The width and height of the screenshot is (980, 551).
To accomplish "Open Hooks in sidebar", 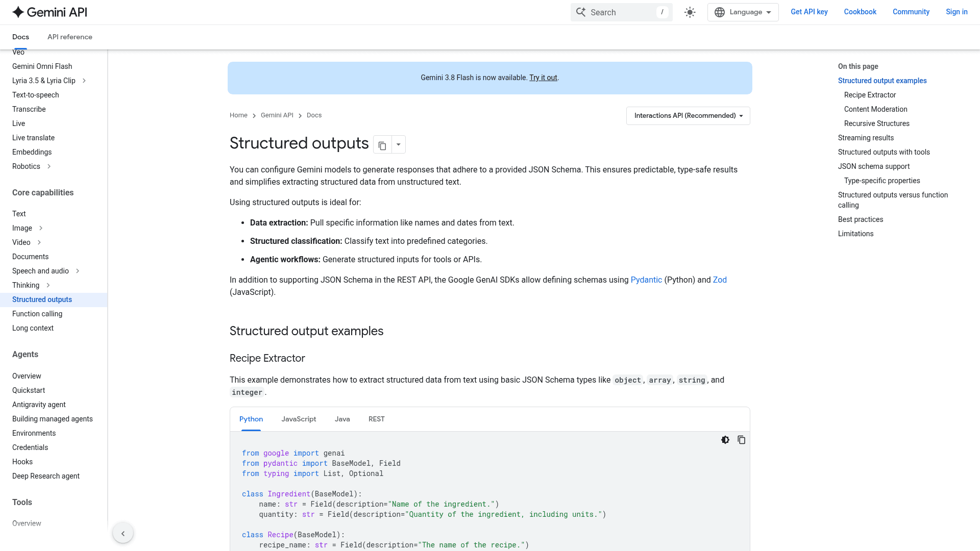I will coord(22,462).
